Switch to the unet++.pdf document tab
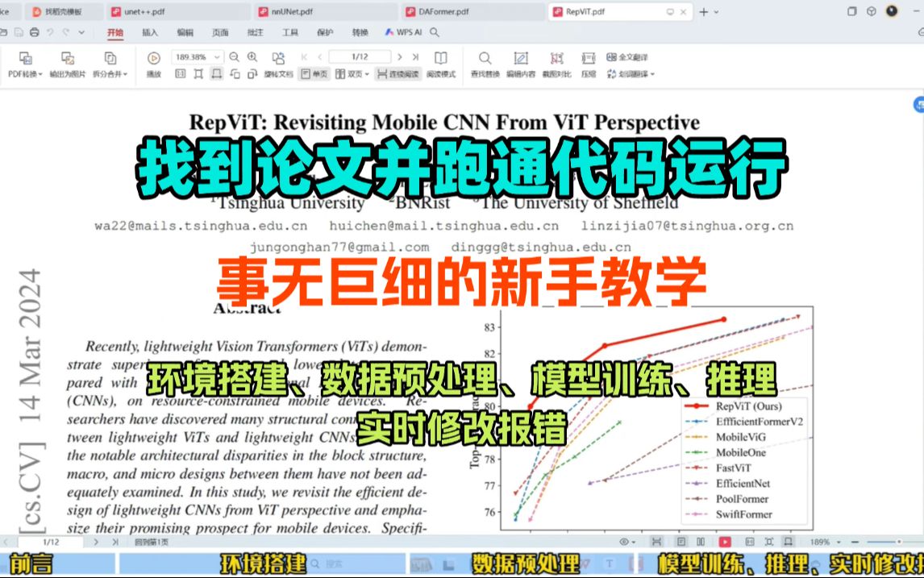 pyautogui.click(x=177, y=12)
